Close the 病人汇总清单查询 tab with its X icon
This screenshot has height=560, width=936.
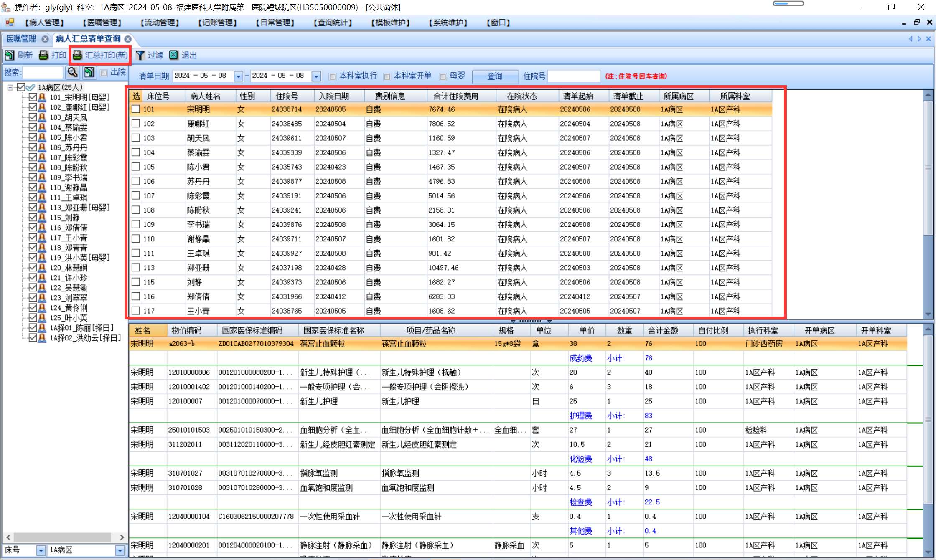pos(128,39)
